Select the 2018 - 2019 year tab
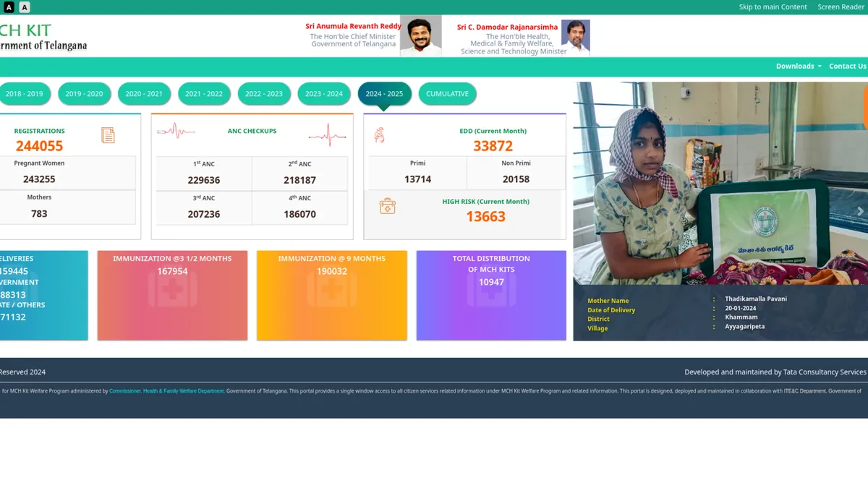 [x=24, y=94]
